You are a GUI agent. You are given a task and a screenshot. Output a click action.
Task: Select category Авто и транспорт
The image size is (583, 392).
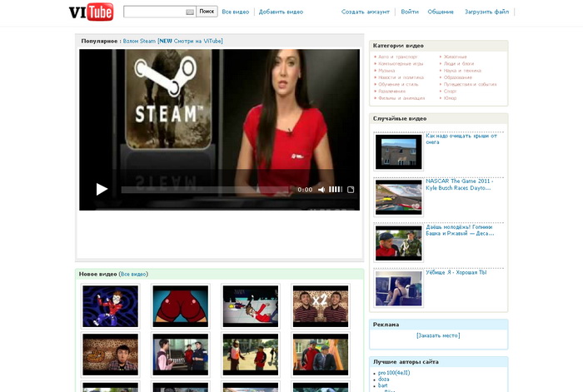pyautogui.click(x=398, y=57)
